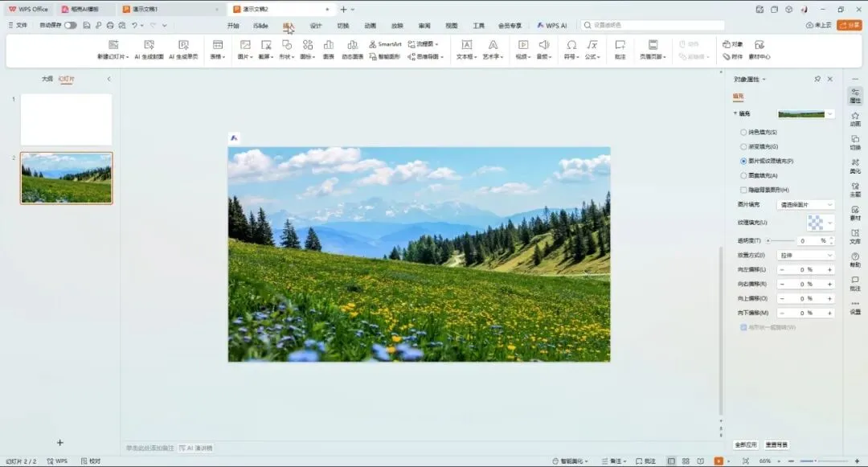Viewport: 868px width, 467px height.
Task: Collapse the slide thumbnail pane chevron
Action: point(109,79)
